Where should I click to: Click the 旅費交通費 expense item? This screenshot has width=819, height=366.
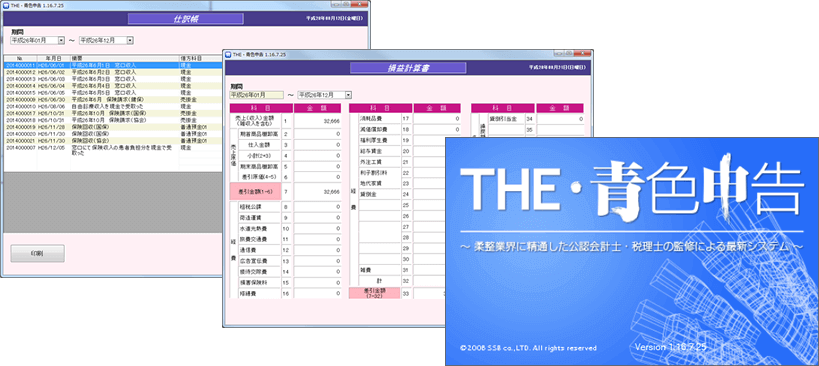click(259, 240)
